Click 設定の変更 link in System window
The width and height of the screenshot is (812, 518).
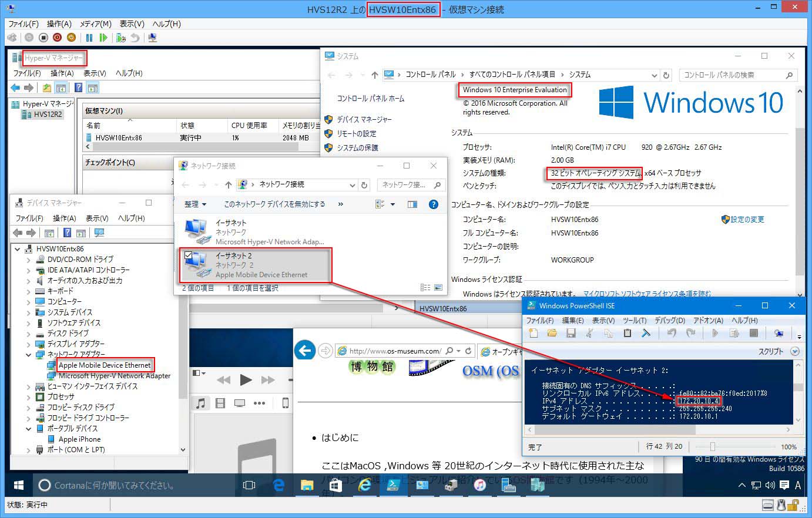point(747,219)
